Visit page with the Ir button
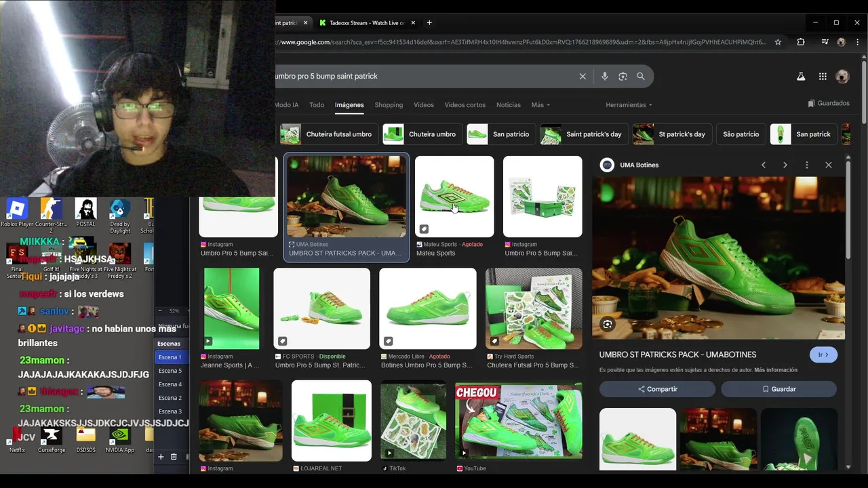This screenshot has height=488, width=868. [x=823, y=355]
